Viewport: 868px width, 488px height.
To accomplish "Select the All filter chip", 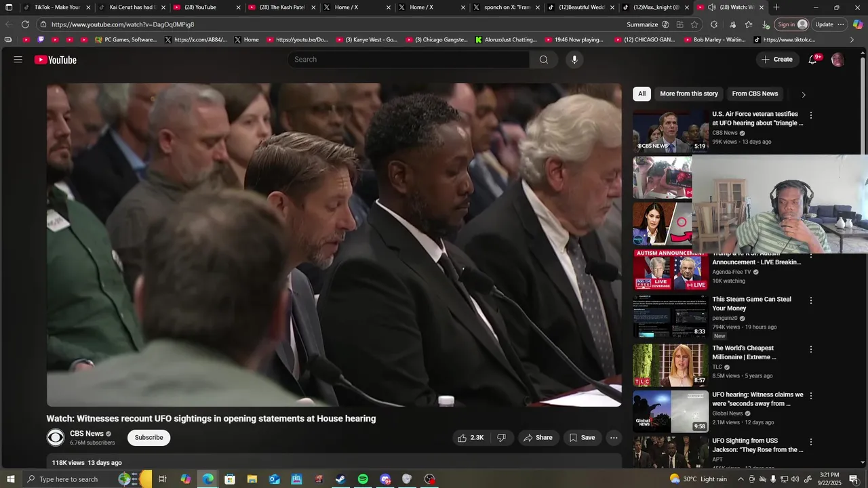I will point(642,94).
